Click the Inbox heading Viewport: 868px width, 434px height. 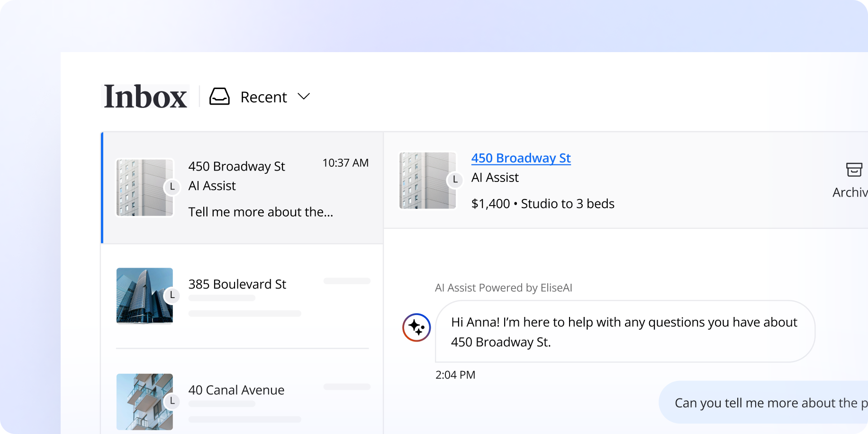click(145, 97)
